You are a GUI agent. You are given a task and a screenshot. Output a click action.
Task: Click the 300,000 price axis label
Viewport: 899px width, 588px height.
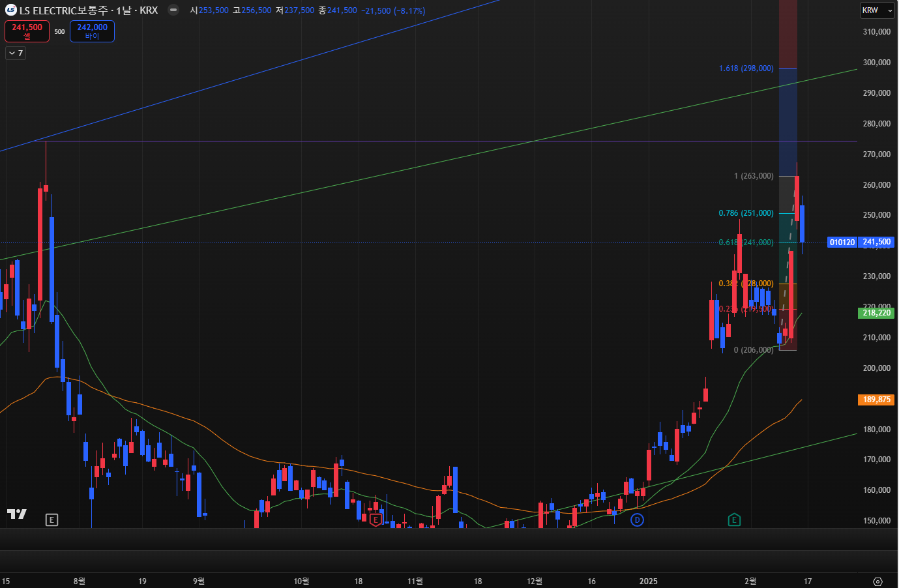(x=876, y=63)
